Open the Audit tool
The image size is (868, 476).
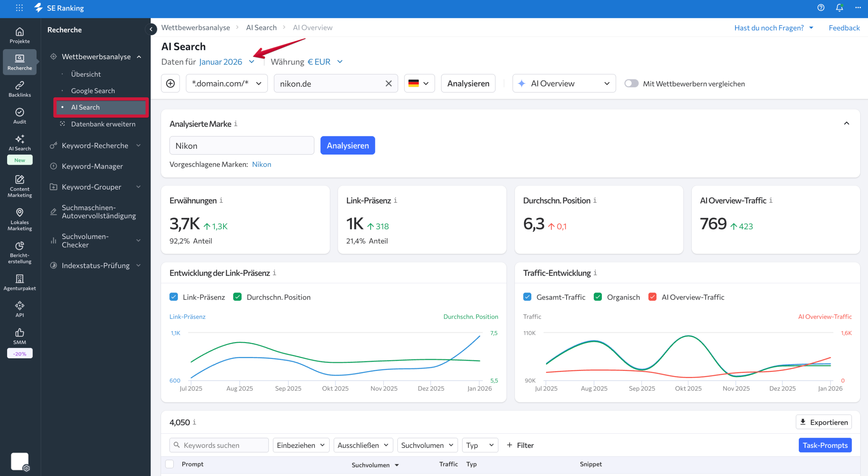(19, 116)
